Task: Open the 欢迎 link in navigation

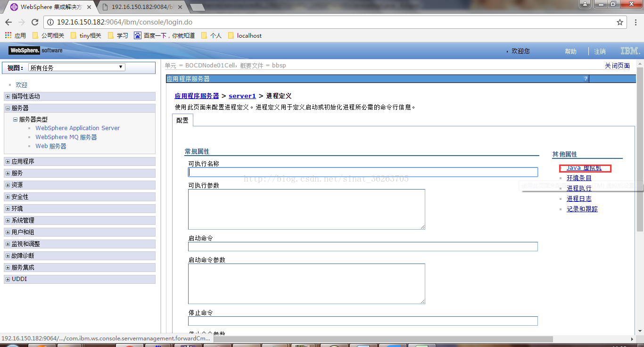Action: [22, 85]
